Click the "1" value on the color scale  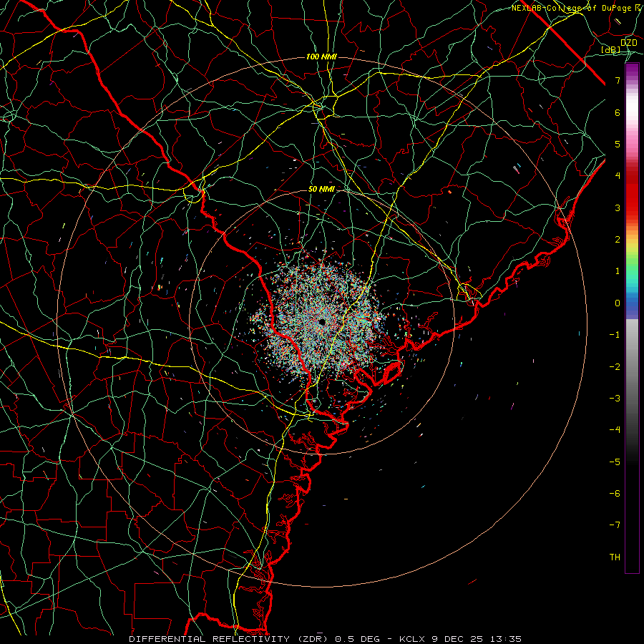[618, 271]
